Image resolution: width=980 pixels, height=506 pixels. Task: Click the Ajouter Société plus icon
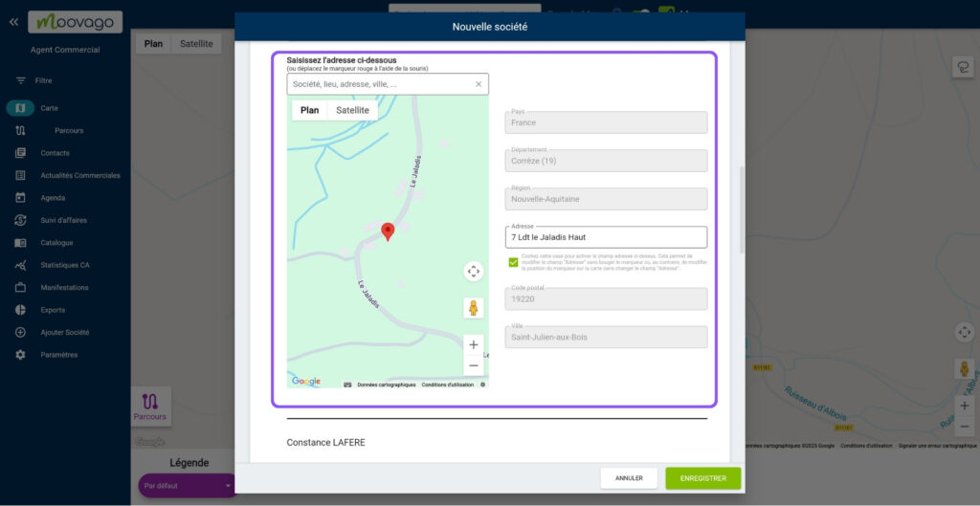[x=20, y=332]
